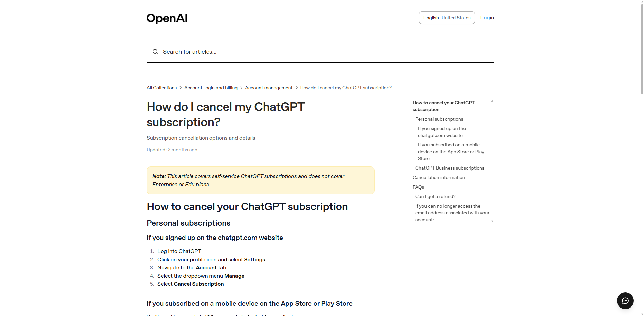Viewport: 644px width, 316px height.
Task: Open the English United States language selector
Action: click(447, 18)
